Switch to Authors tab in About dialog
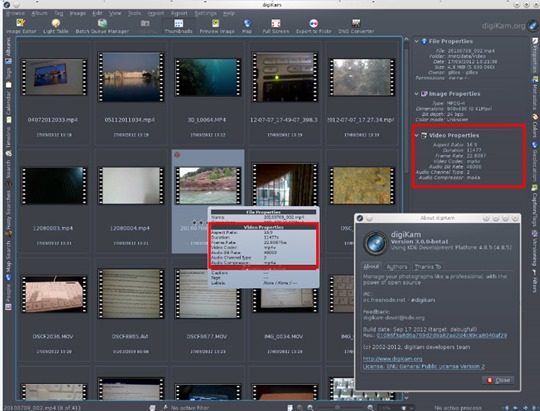 click(x=397, y=267)
